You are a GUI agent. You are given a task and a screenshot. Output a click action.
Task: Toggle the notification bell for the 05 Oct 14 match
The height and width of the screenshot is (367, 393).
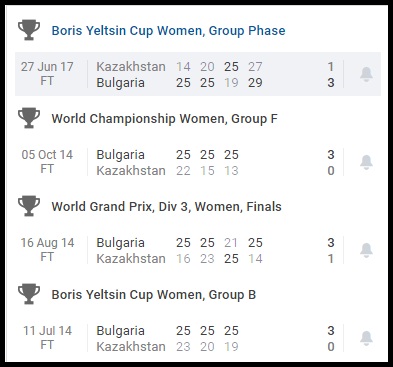(x=366, y=162)
